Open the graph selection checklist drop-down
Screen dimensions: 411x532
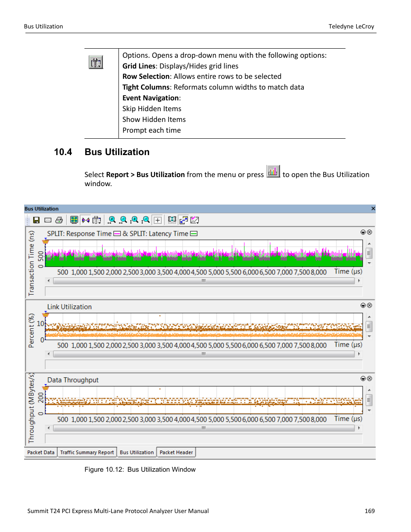pyautogui.click(x=195, y=220)
